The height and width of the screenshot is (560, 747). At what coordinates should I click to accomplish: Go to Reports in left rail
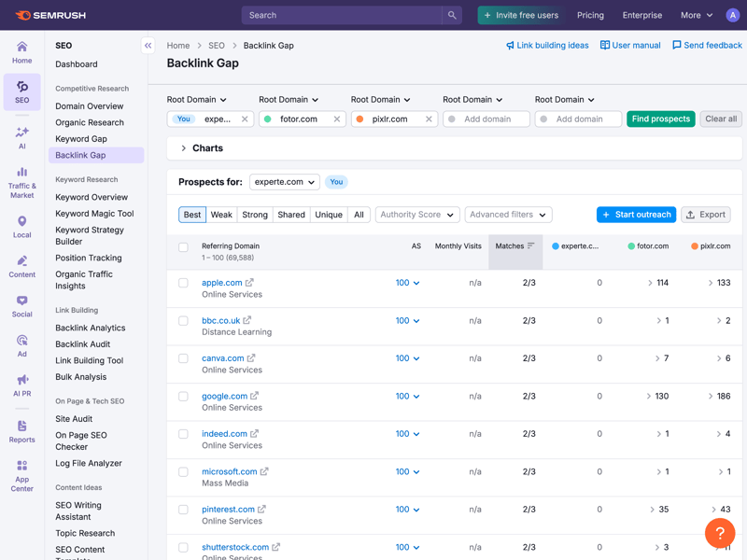pyautogui.click(x=21, y=431)
